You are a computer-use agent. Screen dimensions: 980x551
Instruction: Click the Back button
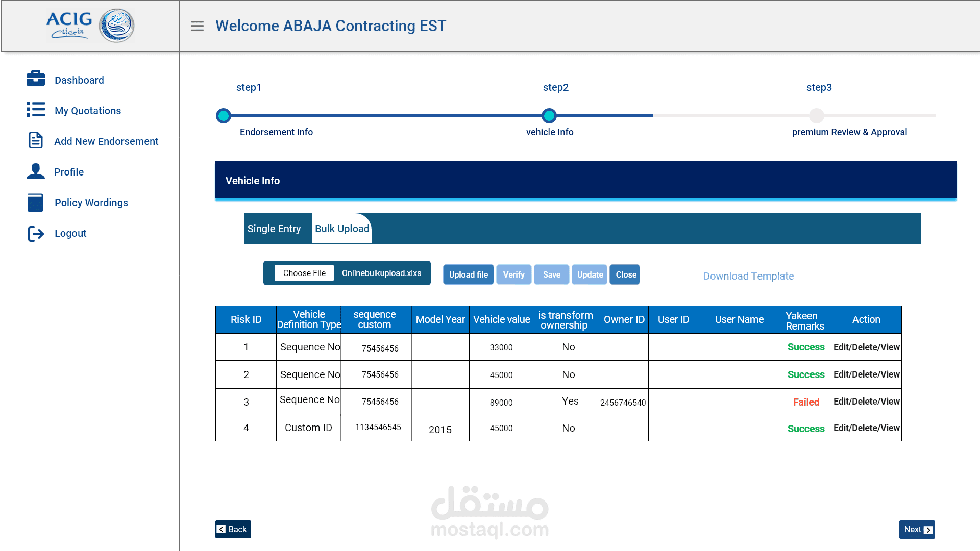(x=233, y=529)
